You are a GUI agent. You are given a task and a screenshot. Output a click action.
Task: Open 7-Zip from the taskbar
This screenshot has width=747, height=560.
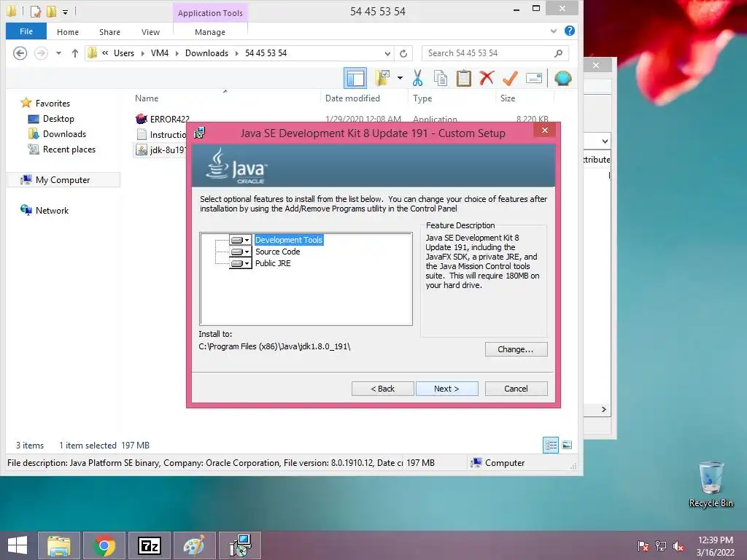click(x=149, y=545)
